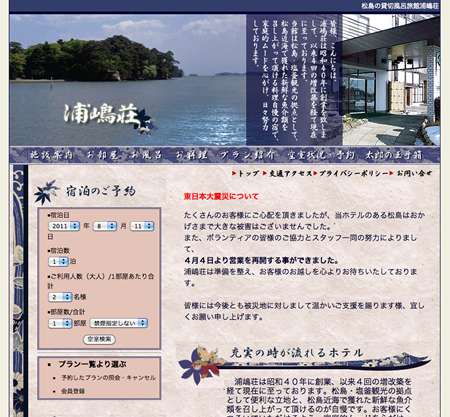Screen dimensions: 450x417
Task: Open the プライバシーポリシー link
Action: (x=354, y=173)
